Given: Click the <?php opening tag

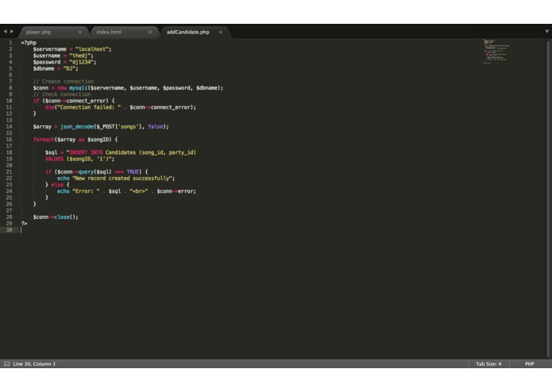Looking at the screenshot, I should coord(29,43).
